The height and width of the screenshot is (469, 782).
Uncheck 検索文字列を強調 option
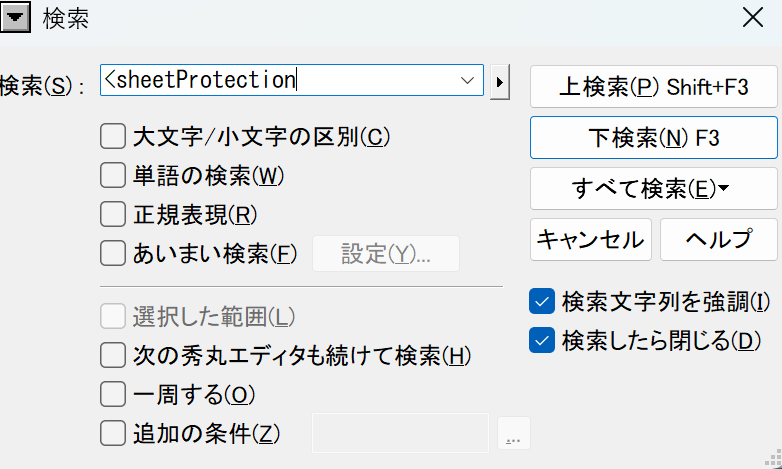click(x=541, y=301)
